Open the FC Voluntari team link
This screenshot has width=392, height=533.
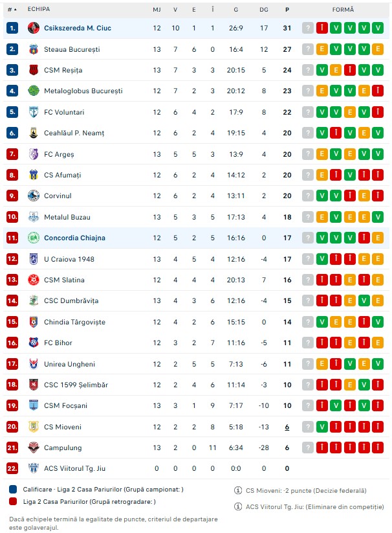64,112
